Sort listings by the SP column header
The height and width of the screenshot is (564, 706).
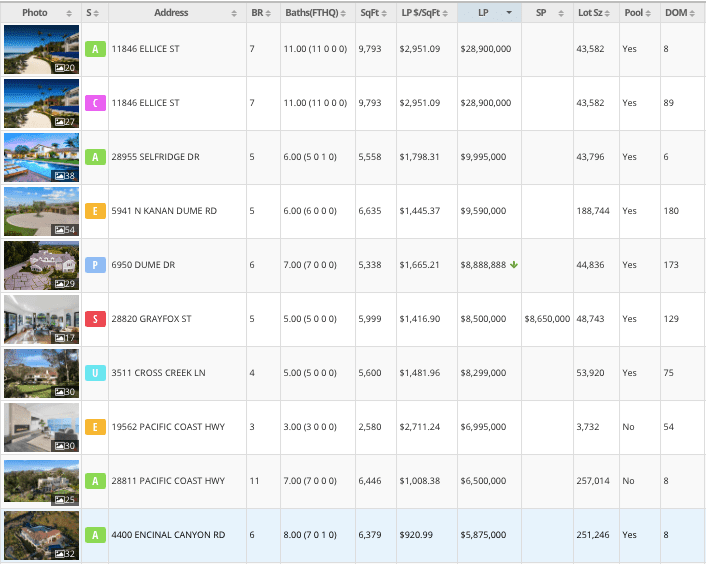[x=548, y=13]
